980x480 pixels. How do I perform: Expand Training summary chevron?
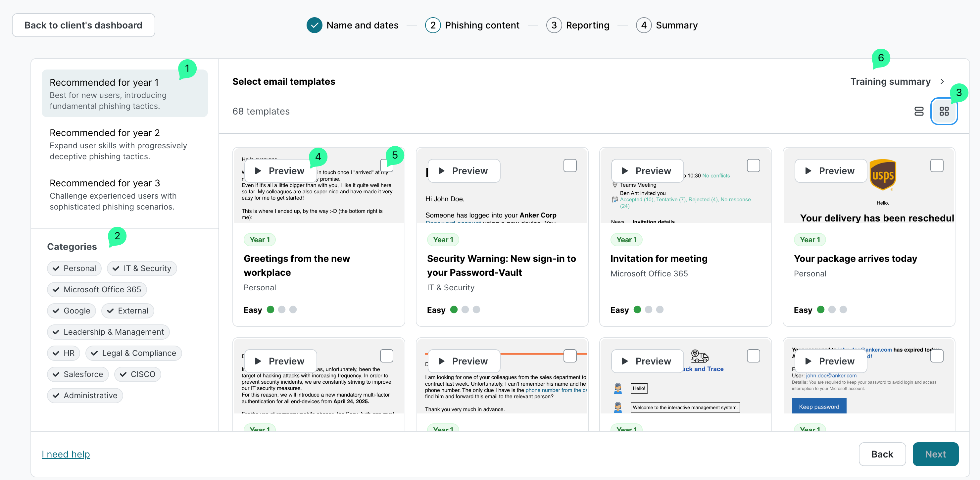coord(942,81)
